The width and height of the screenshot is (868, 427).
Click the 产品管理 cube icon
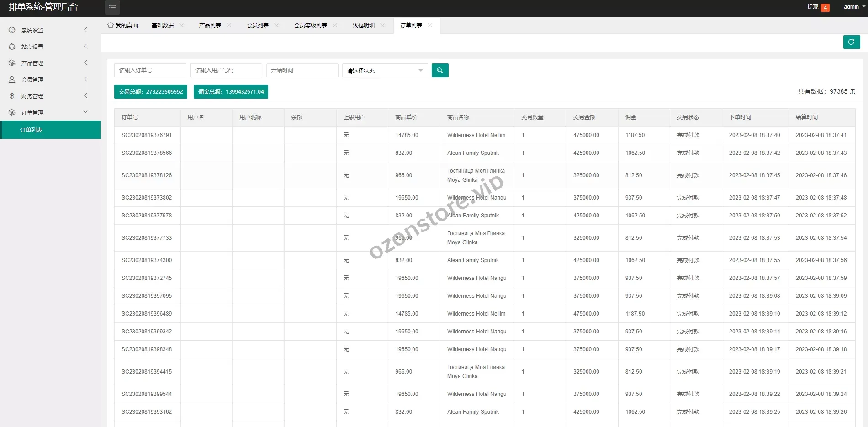point(12,63)
